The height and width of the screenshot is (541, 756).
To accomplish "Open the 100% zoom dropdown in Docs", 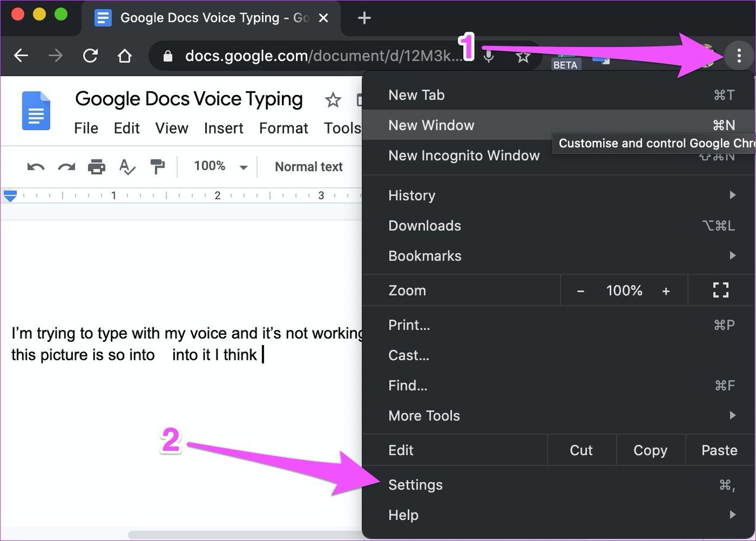I will [x=220, y=166].
